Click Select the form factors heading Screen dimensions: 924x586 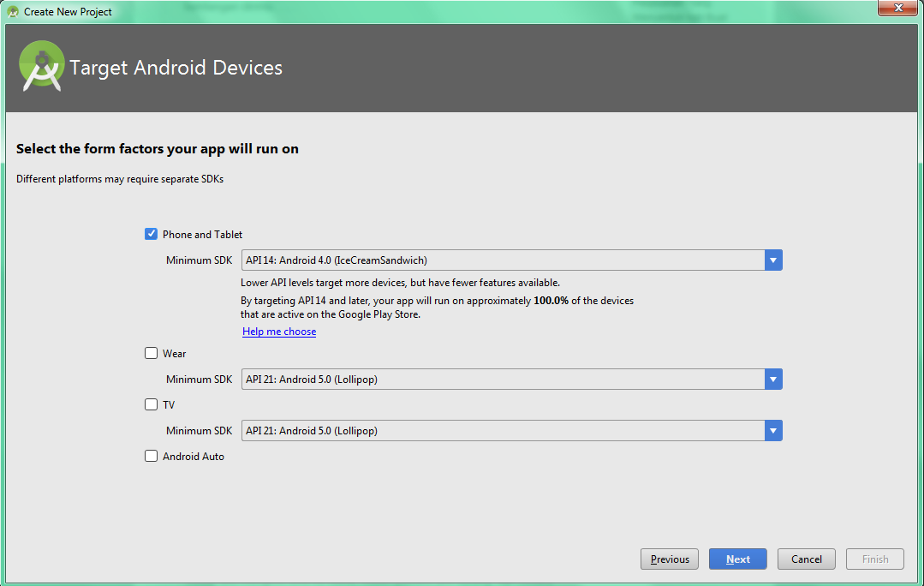tap(158, 148)
